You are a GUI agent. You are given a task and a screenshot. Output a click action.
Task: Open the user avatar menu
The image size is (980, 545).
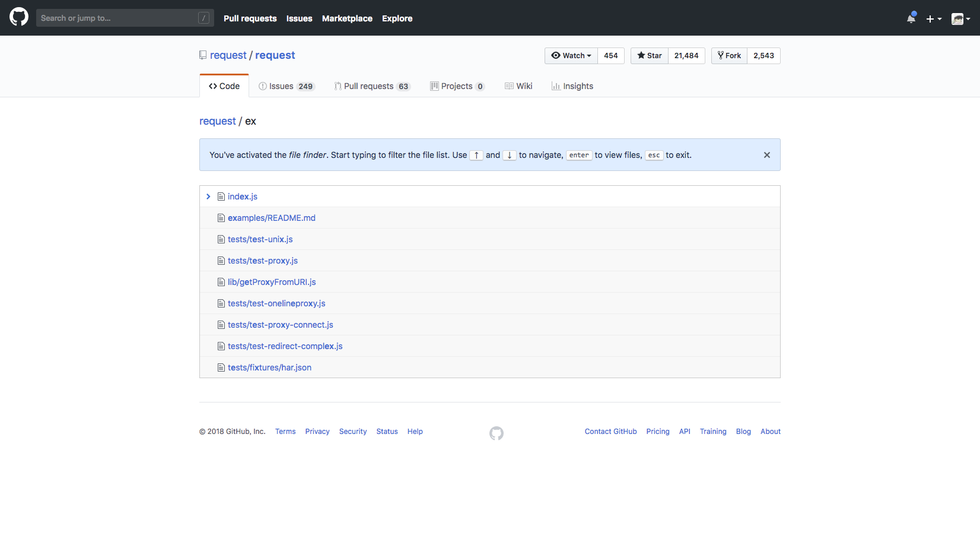tap(960, 19)
